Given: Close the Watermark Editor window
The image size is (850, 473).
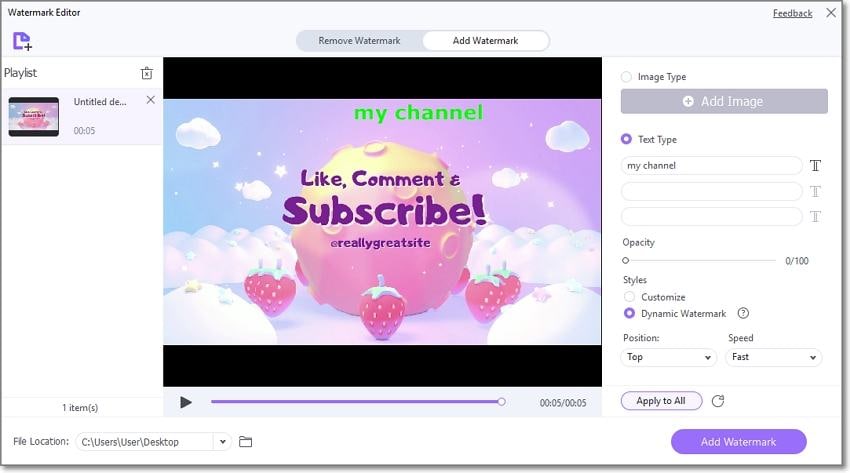Looking at the screenshot, I should coord(831,12).
